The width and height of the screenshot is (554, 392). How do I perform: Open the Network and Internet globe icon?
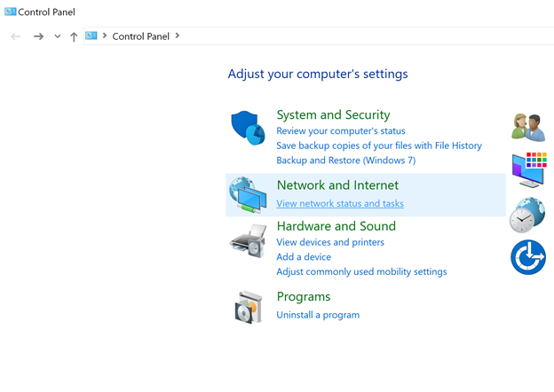tap(248, 195)
